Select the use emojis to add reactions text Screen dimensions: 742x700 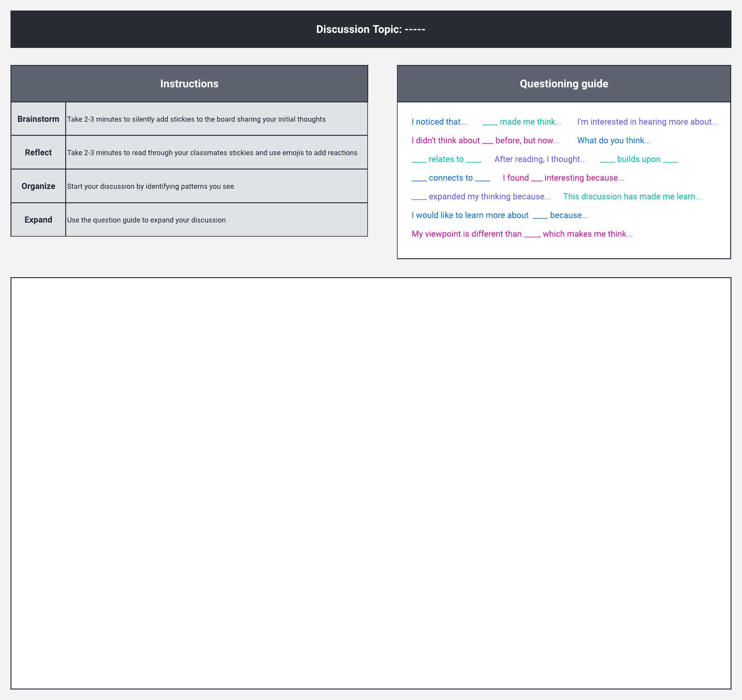(x=212, y=153)
